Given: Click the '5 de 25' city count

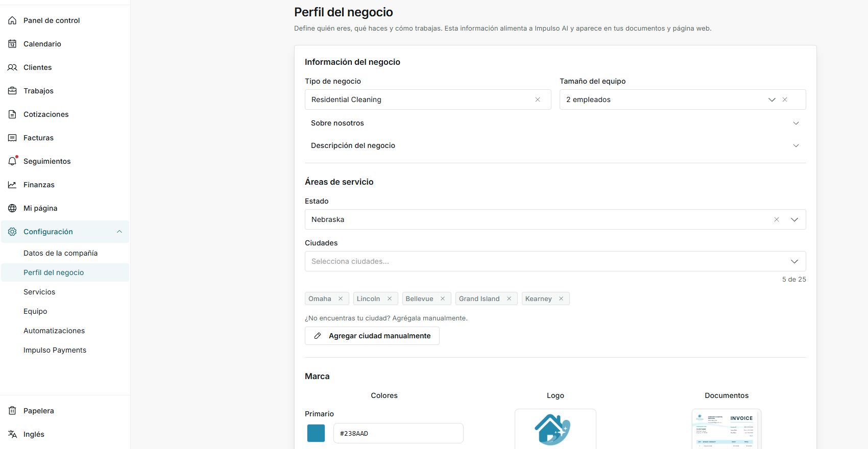Looking at the screenshot, I should point(794,279).
